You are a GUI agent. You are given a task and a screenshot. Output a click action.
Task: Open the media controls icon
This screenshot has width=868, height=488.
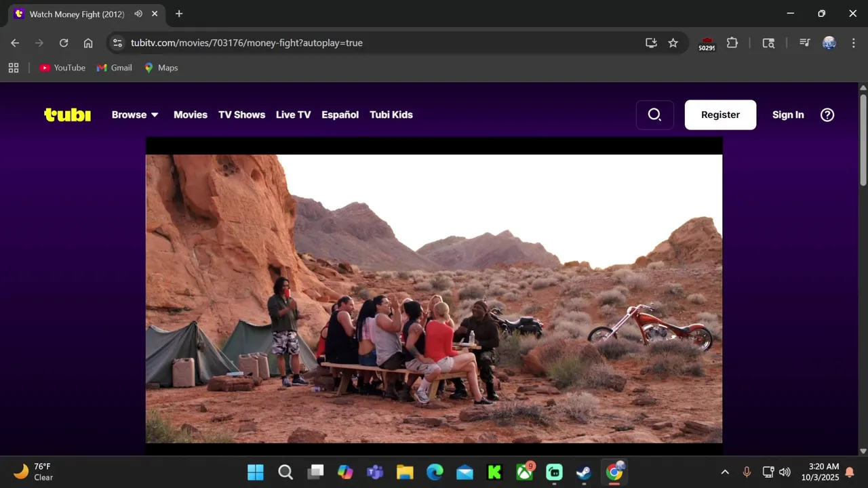click(x=804, y=43)
